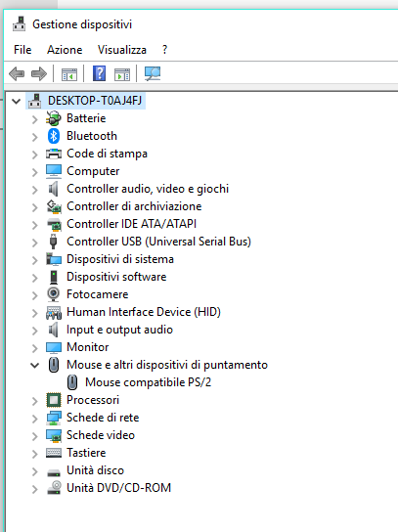This screenshot has width=398, height=532.
Task: Collapse the DESKTOP-T0AJ4FJ root node
Action: (x=16, y=101)
